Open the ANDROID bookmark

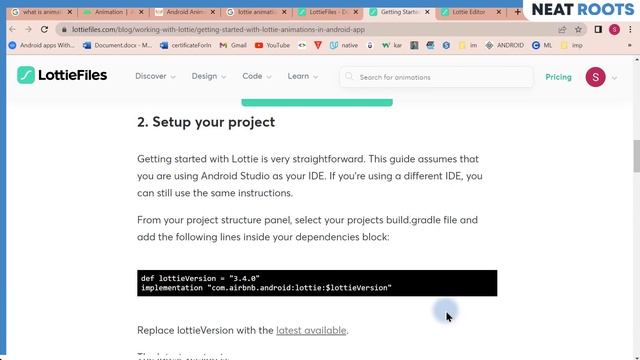[504, 45]
